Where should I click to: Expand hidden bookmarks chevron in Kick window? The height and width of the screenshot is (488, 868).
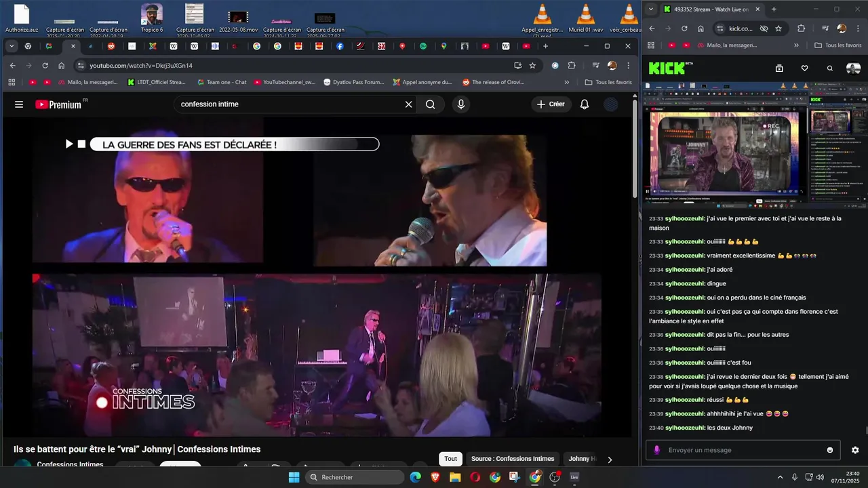(x=796, y=45)
